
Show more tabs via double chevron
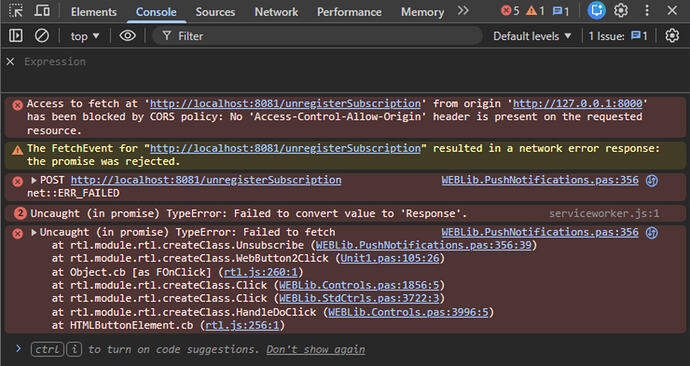coord(463,11)
